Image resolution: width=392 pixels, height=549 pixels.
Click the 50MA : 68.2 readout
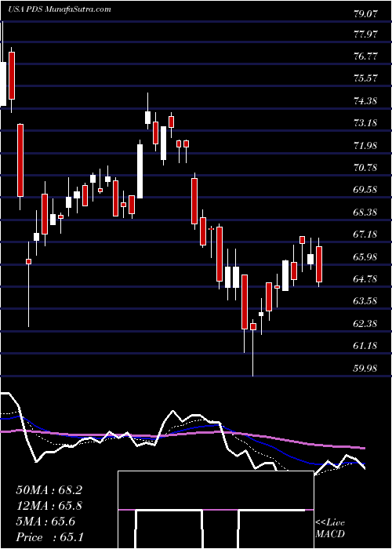49,490
